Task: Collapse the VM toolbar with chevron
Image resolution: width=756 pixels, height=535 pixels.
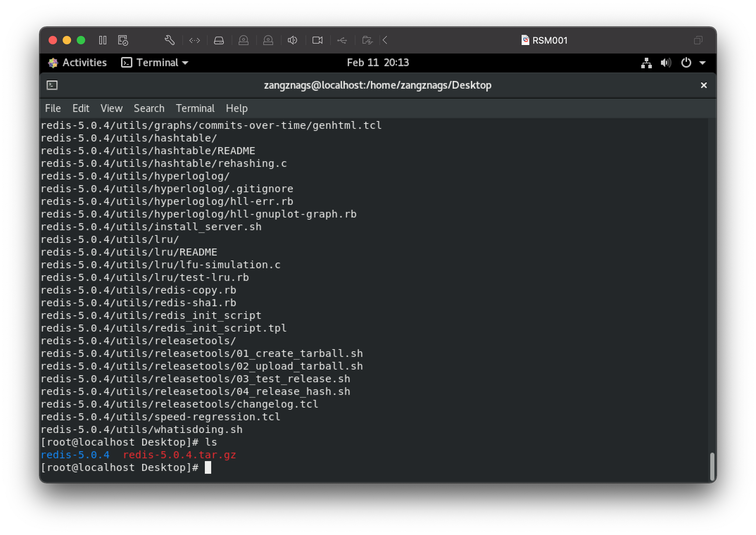Action: coord(385,40)
